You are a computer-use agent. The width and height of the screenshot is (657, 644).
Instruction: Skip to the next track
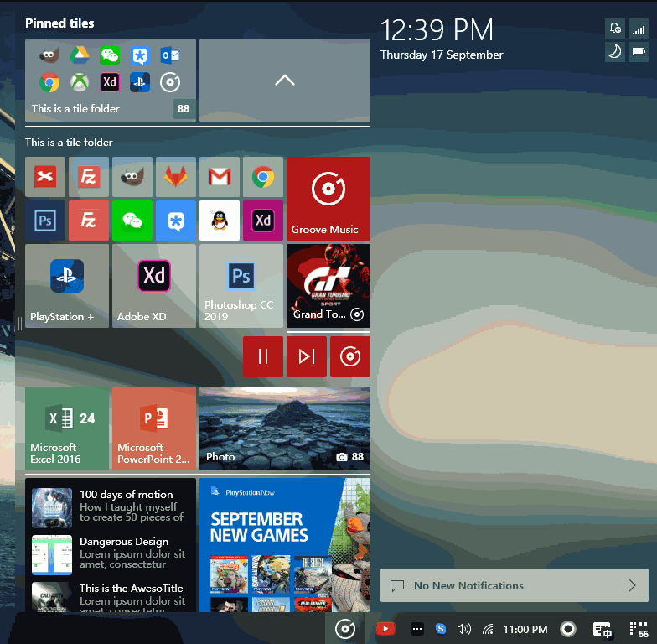[x=307, y=356]
